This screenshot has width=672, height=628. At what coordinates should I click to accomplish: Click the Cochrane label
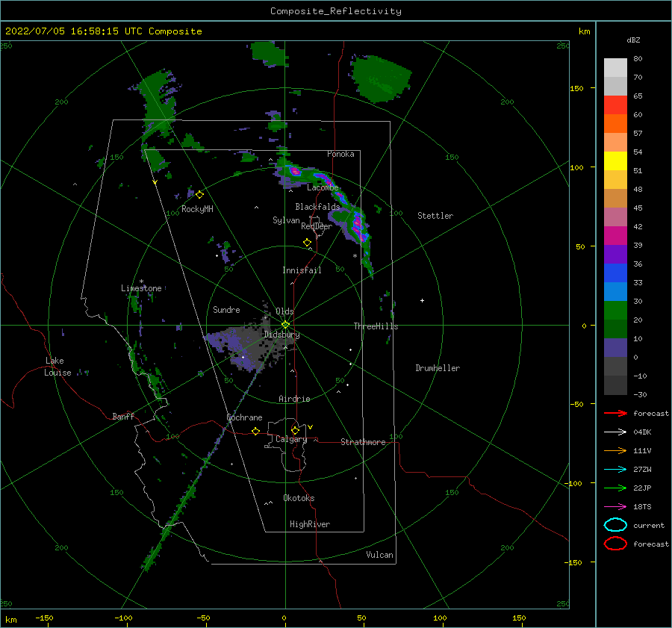pos(244,417)
